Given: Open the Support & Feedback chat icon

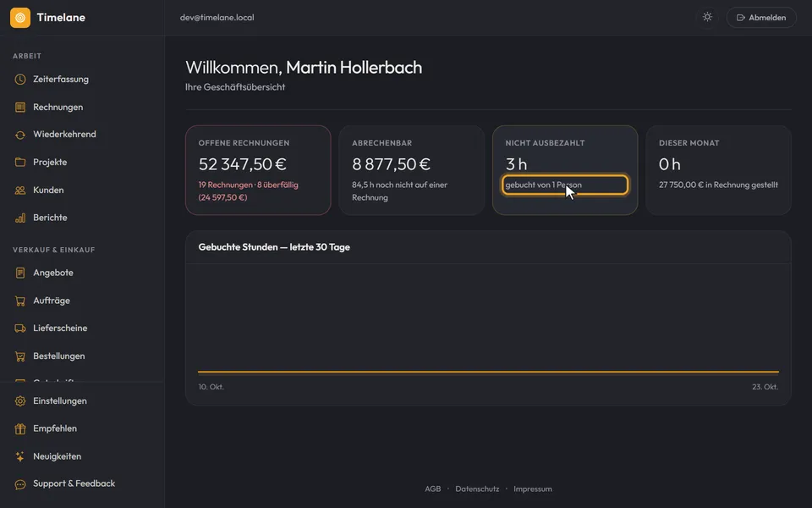Looking at the screenshot, I should [x=20, y=484].
